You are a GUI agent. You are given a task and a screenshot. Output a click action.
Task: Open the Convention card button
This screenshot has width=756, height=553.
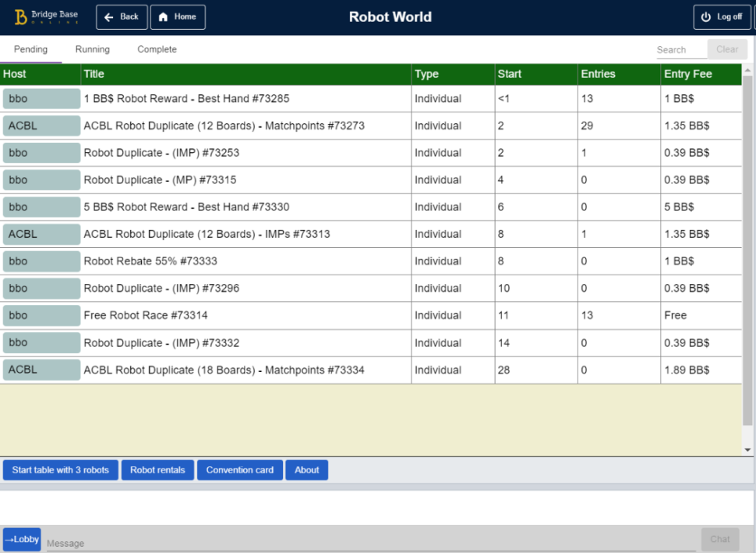(239, 470)
